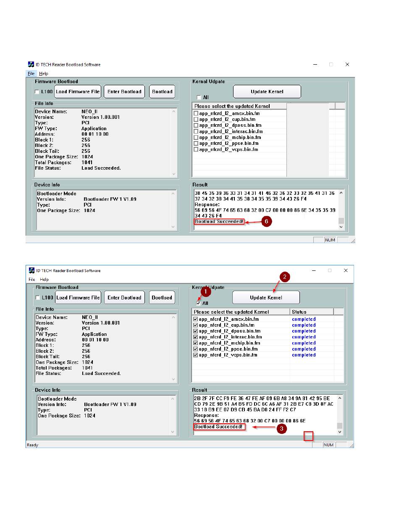Click 'Load Succeeded.' file status in the upper window

click(x=101, y=168)
